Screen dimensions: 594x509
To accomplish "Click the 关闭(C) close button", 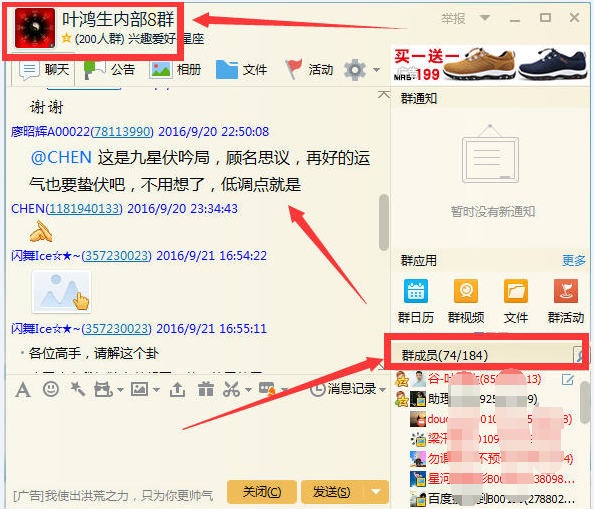I will (262, 492).
